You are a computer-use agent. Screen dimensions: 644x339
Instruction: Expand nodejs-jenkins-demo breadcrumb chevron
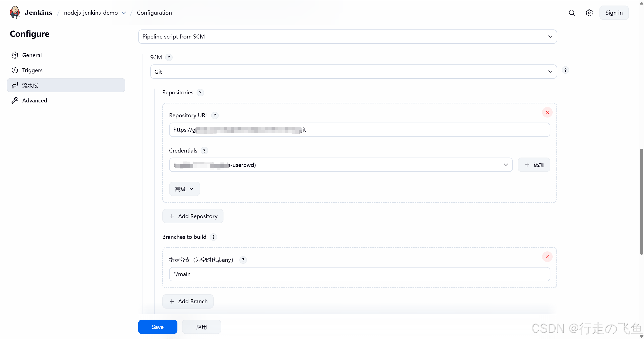pyautogui.click(x=124, y=13)
